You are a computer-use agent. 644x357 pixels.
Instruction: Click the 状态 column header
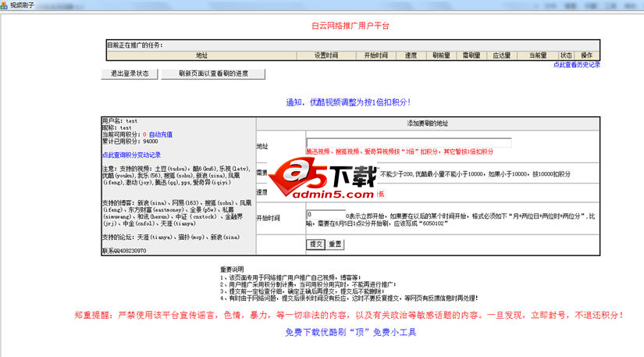point(566,55)
